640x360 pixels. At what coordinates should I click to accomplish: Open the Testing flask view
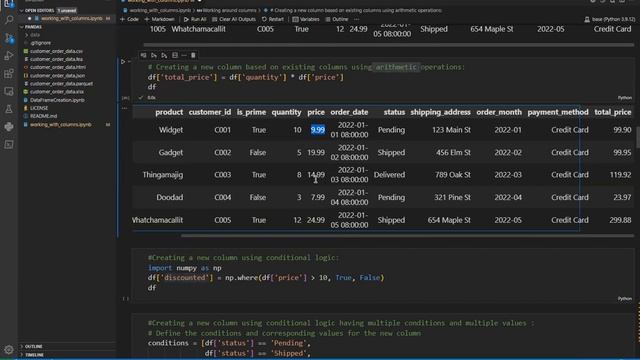point(9,109)
